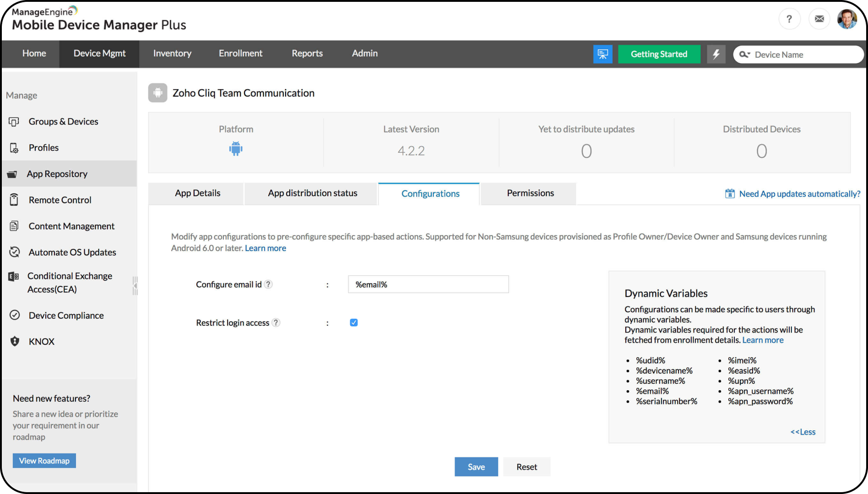The image size is (868, 494).
Task: Click the Device Compliance sidebar icon
Action: point(15,315)
